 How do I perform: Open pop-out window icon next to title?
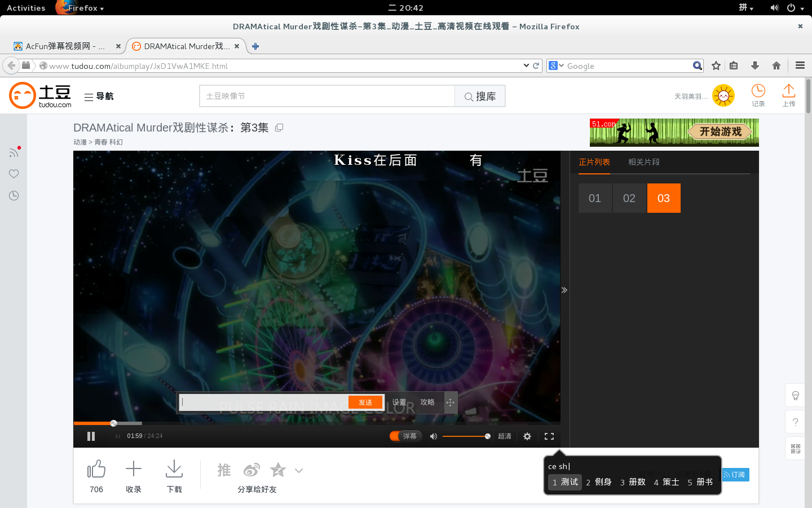[x=279, y=128]
